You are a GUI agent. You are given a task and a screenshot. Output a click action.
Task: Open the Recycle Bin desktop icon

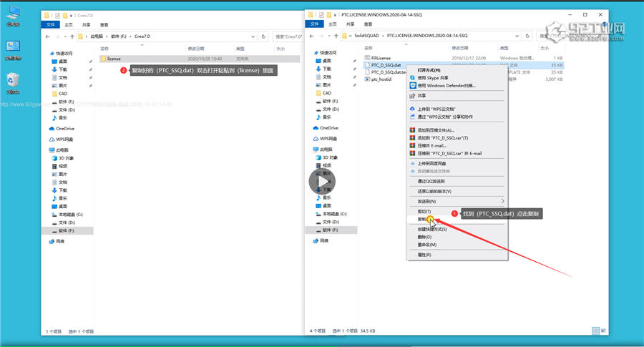pyautogui.click(x=13, y=82)
